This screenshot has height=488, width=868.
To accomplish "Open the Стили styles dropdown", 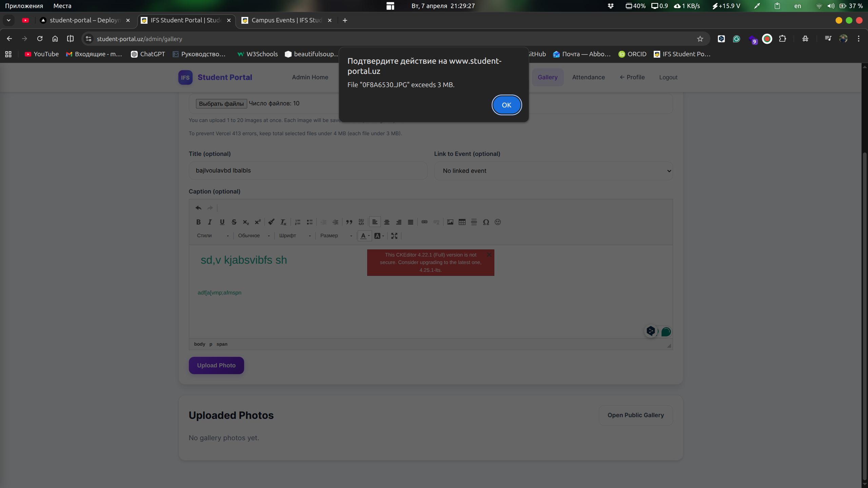I will click(213, 236).
